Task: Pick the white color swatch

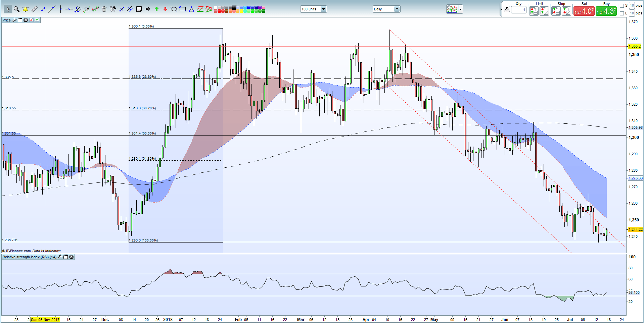Action: click(x=216, y=7)
